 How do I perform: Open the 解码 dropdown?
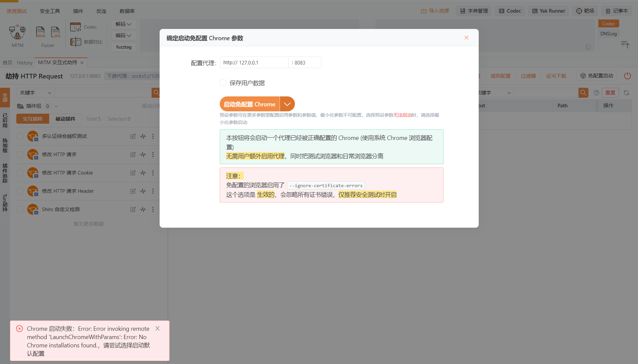pos(123,24)
